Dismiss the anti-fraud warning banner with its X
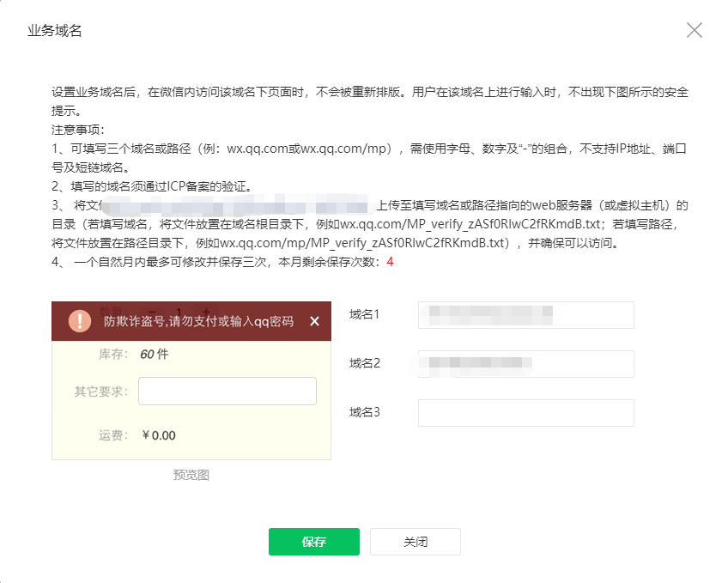The image size is (728, 583). (x=314, y=321)
